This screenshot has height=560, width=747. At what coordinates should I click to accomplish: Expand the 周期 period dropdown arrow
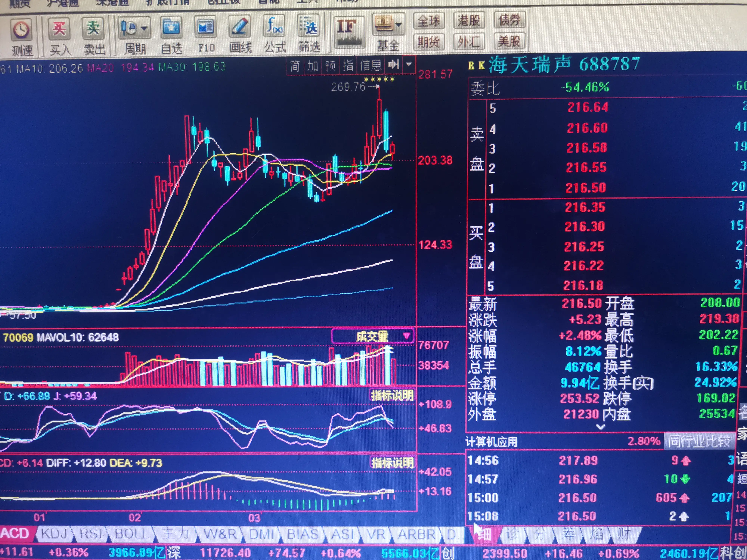(145, 28)
